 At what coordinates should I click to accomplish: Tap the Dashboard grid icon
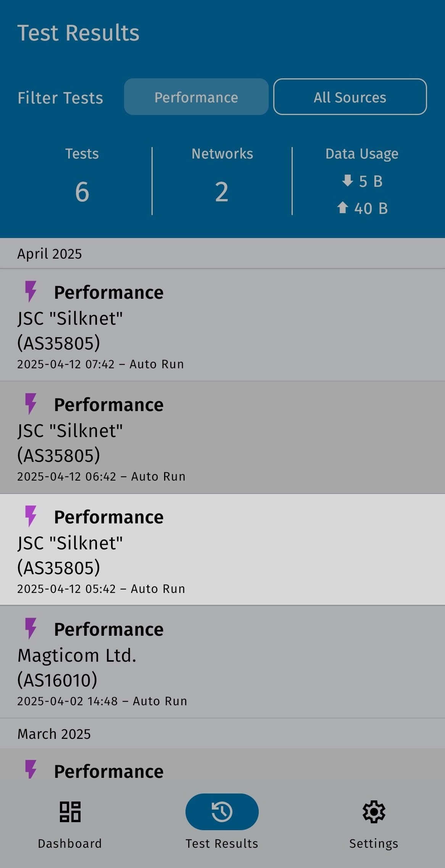[x=70, y=811]
